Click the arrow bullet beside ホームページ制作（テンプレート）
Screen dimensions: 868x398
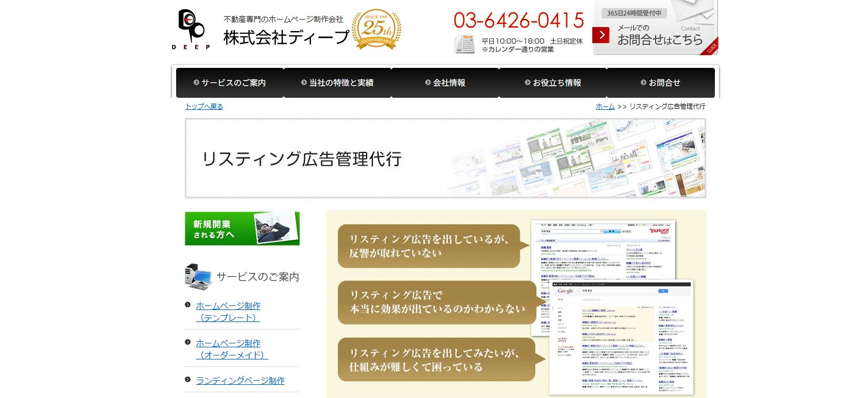188,305
